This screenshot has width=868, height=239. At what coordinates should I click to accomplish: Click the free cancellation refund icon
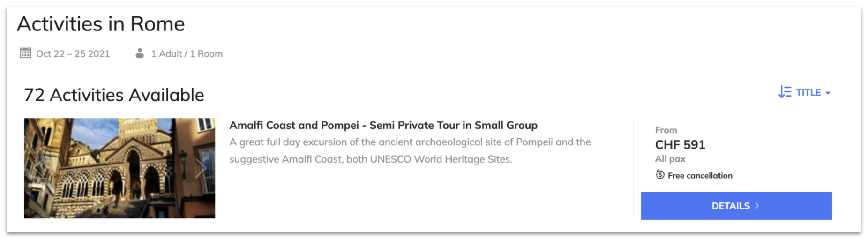click(x=660, y=175)
